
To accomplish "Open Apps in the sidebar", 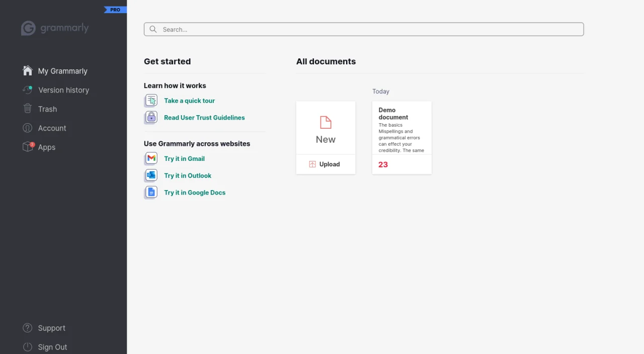I will [47, 147].
